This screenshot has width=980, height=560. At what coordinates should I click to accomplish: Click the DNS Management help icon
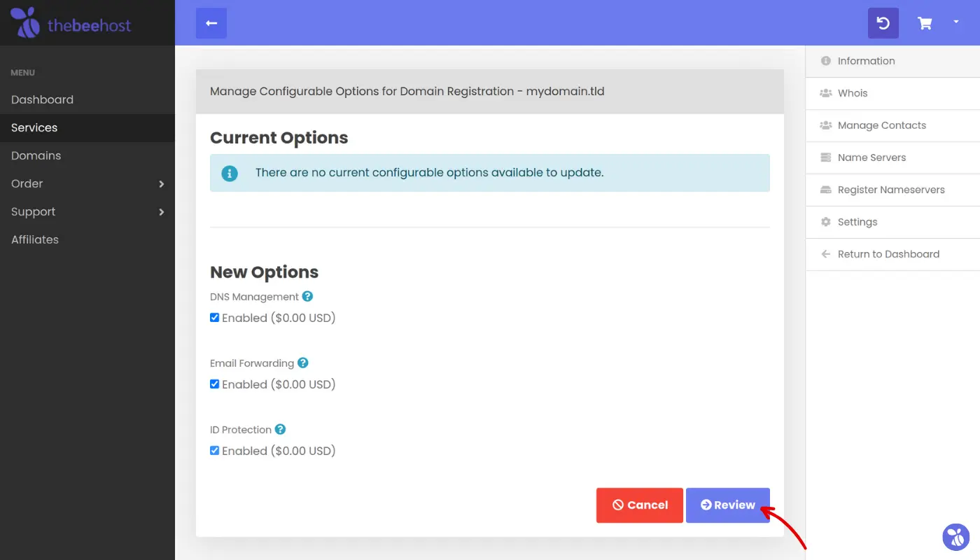click(x=307, y=297)
